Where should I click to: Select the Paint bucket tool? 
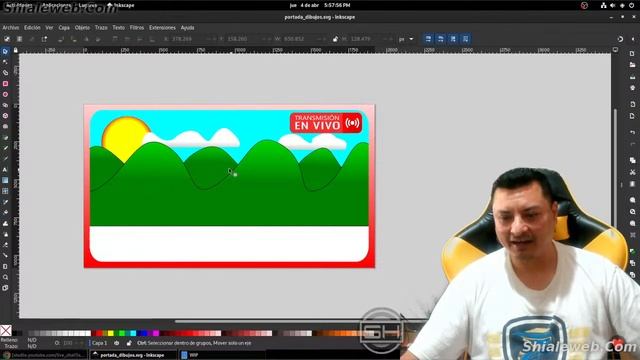coord(5,212)
